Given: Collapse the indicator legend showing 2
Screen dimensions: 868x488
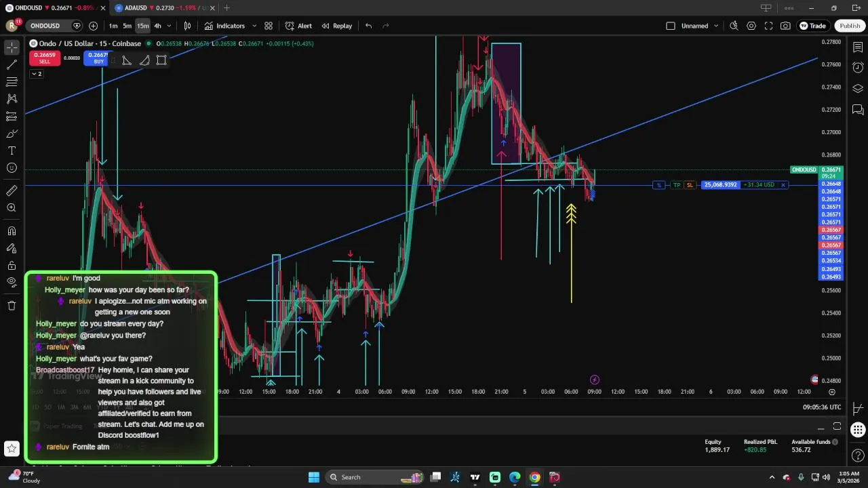Looking at the screenshot, I should pos(37,74).
